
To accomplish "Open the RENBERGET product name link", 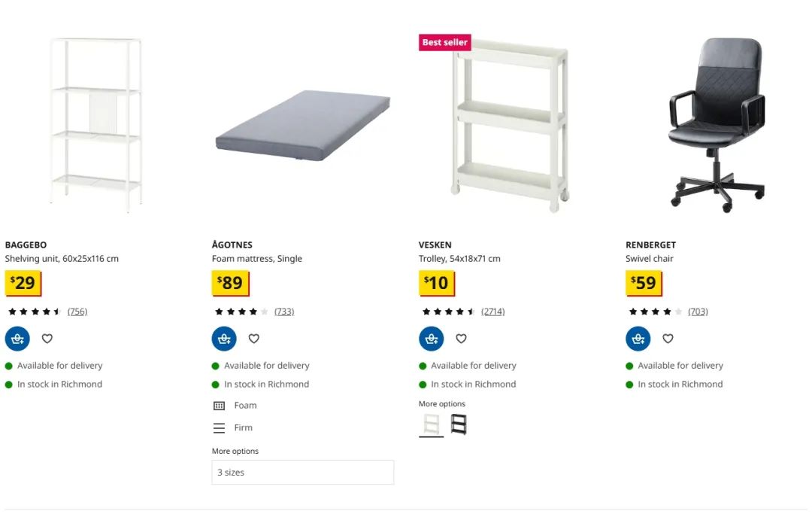I will [650, 245].
